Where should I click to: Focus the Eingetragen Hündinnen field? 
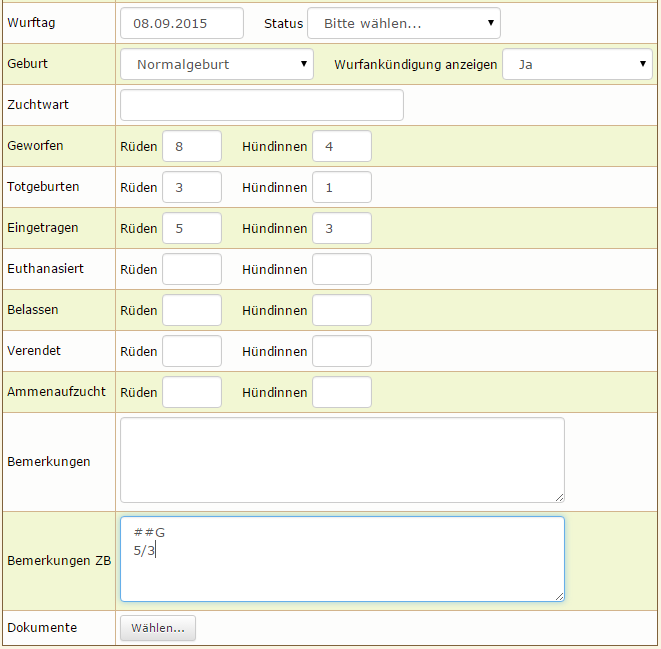pyautogui.click(x=341, y=228)
